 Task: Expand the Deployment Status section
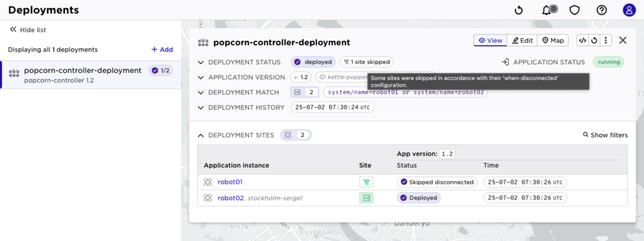(x=201, y=62)
